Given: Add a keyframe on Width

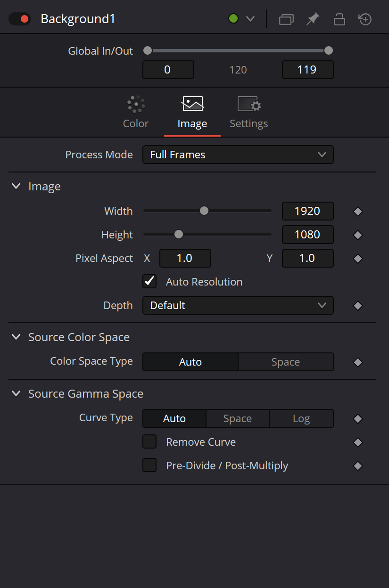Looking at the screenshot, I should click(358, 212).
